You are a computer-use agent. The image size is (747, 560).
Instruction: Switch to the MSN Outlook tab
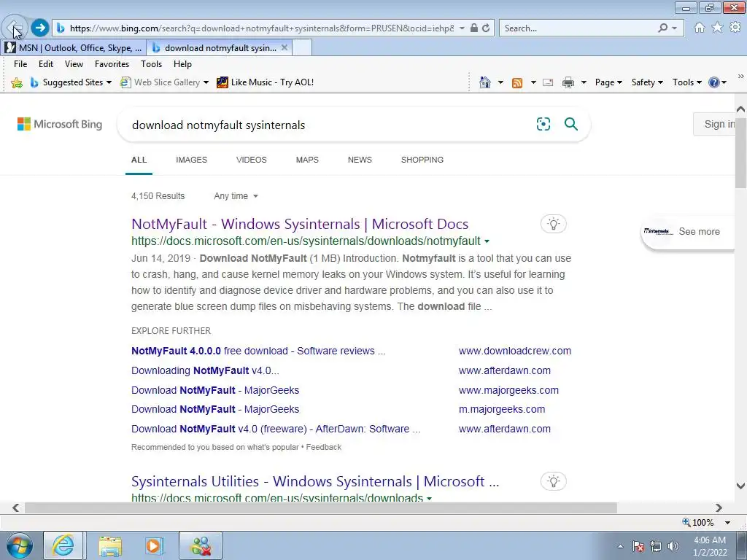pyautogui.click(x=74, y=47)
